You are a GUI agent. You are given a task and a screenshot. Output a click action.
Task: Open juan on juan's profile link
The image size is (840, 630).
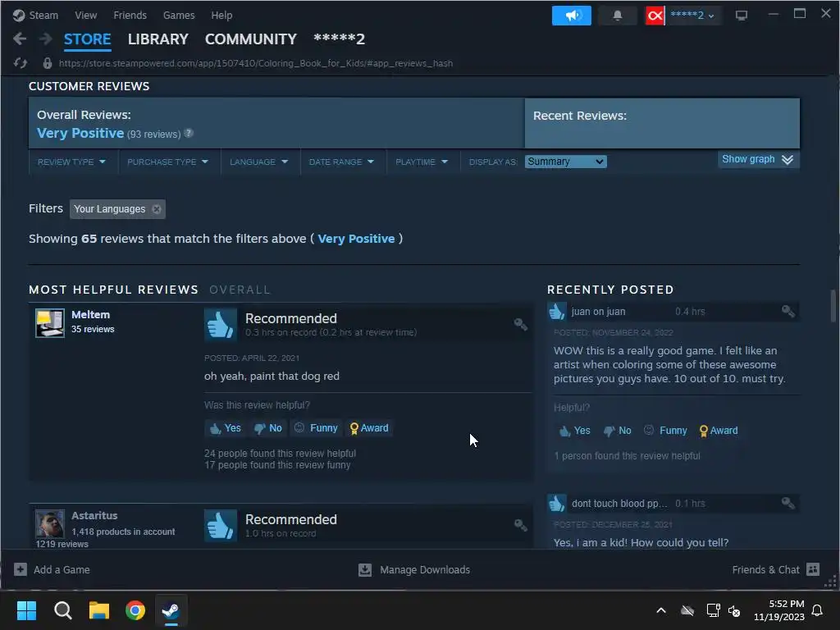tap(598, 311)
